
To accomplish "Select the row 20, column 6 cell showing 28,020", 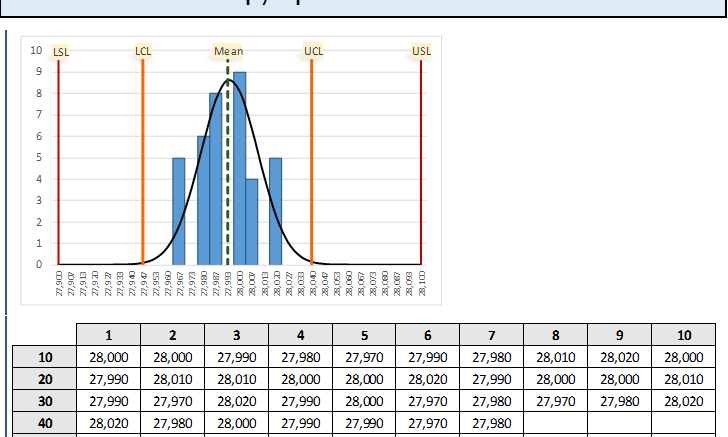I will [x=428, y=379].
